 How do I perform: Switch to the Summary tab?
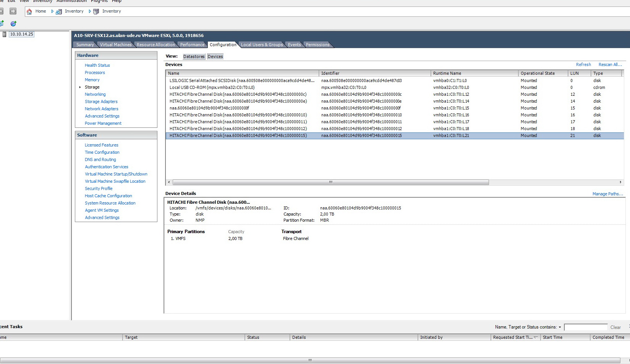[85, 45]
